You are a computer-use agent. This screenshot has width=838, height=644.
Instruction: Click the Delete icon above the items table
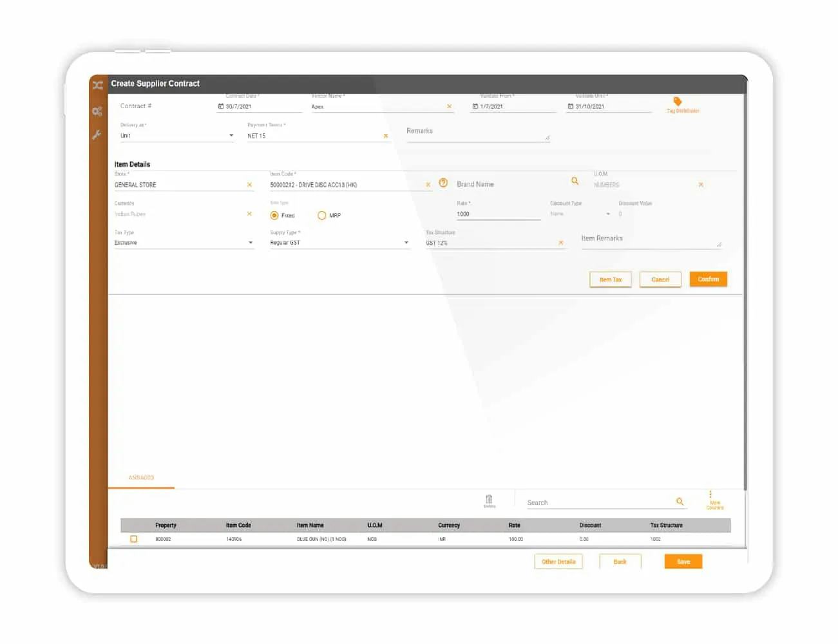point(489,498)
